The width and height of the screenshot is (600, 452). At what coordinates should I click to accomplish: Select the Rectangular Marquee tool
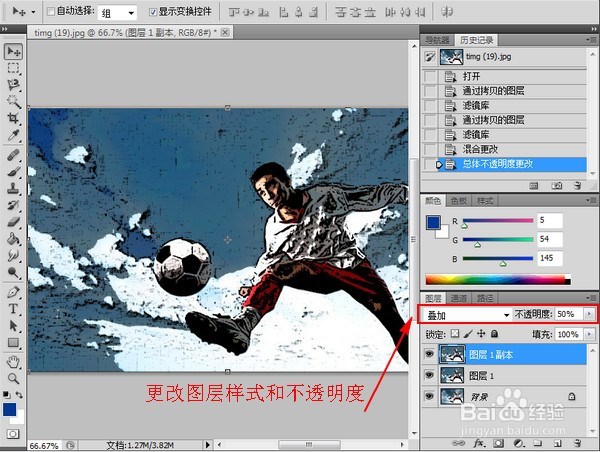pos(13,68)
